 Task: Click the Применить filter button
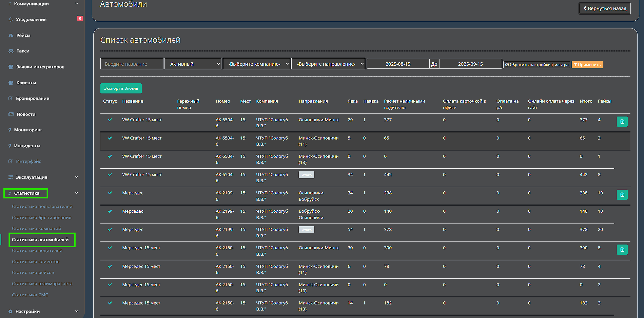pyautogui.click(x=587, y=65)
